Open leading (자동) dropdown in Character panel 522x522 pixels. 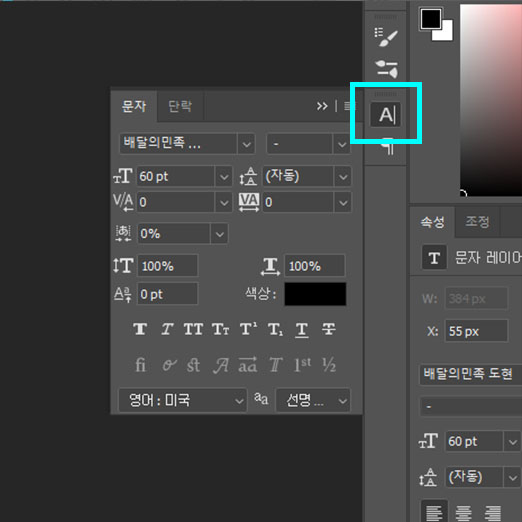point(343,176)
